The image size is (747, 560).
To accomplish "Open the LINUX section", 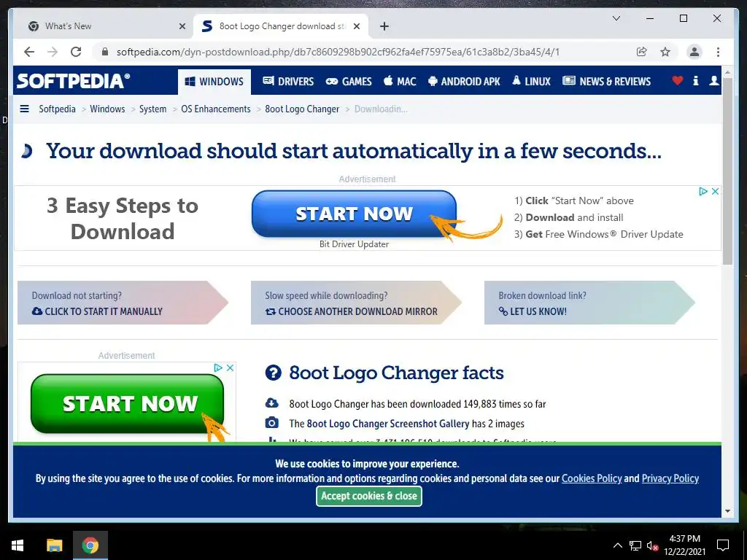I will pos(531,82).
